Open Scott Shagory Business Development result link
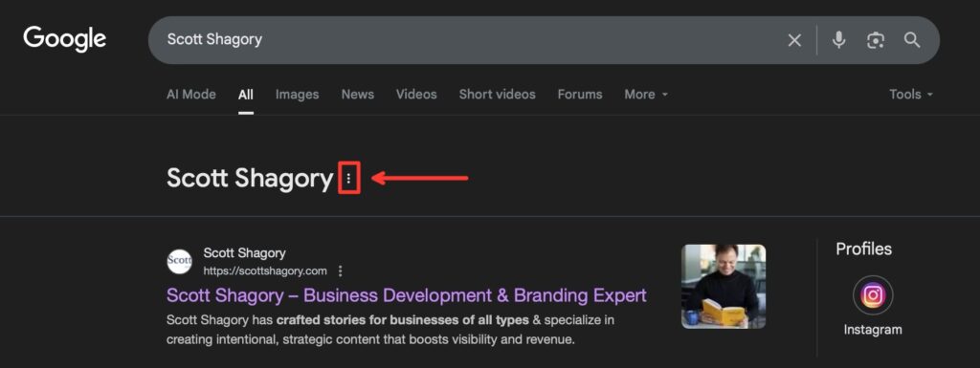This screenshot has height=368, width=980. [406, 295]
